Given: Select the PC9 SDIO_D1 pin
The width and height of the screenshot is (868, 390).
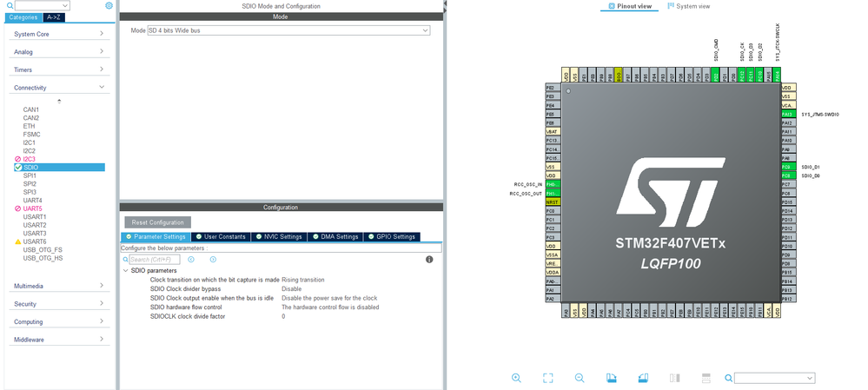Looking at the screenshot, I should pyautogui.click(x=789, y=167).
